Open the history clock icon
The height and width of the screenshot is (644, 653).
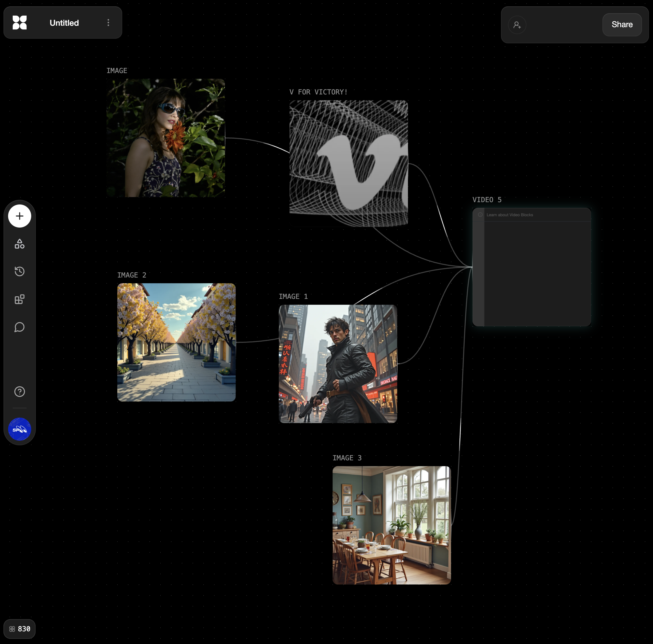20,271
